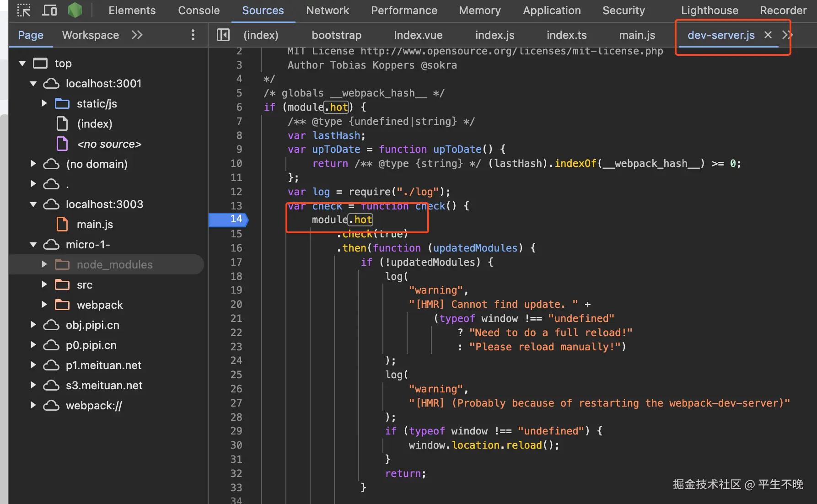This screenshot has width=817, height=504.
Task: Select main.js under localhost:3003
Action: pyautogui.click(x=95, y=225)
